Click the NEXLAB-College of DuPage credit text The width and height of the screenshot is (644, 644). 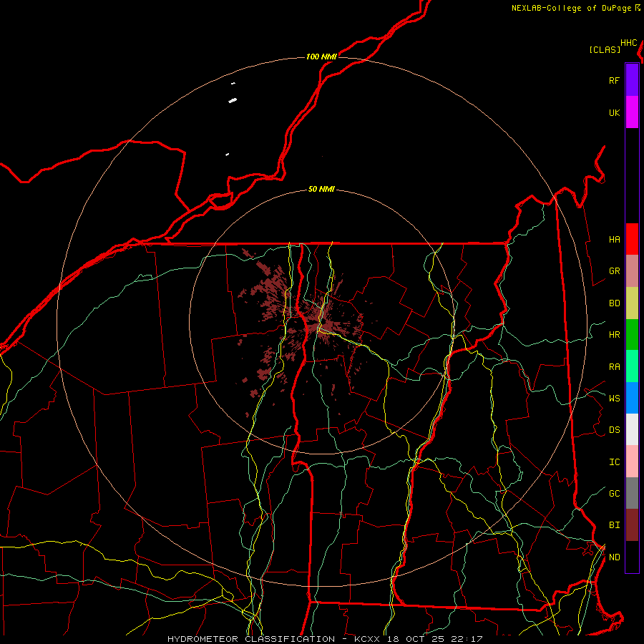click(x=571, y=8)
